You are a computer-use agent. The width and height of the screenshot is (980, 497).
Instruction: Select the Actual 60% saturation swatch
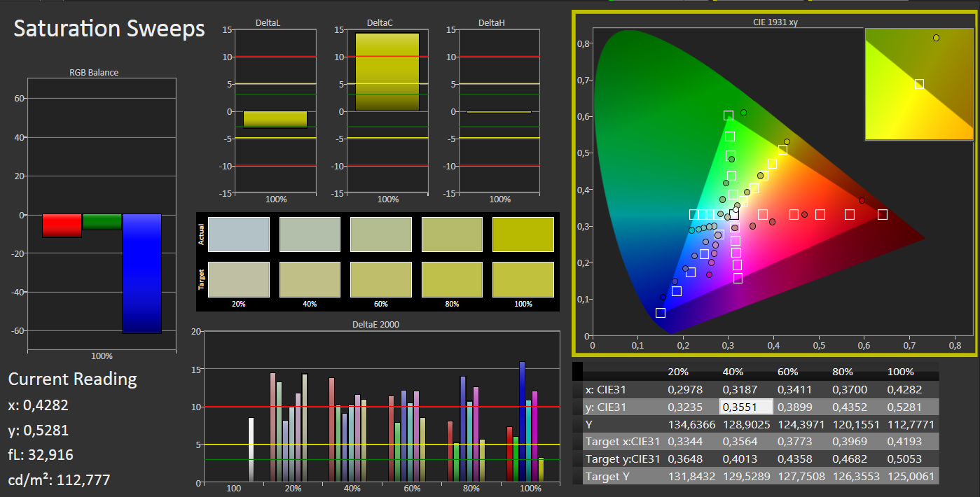tap(380, 234)
